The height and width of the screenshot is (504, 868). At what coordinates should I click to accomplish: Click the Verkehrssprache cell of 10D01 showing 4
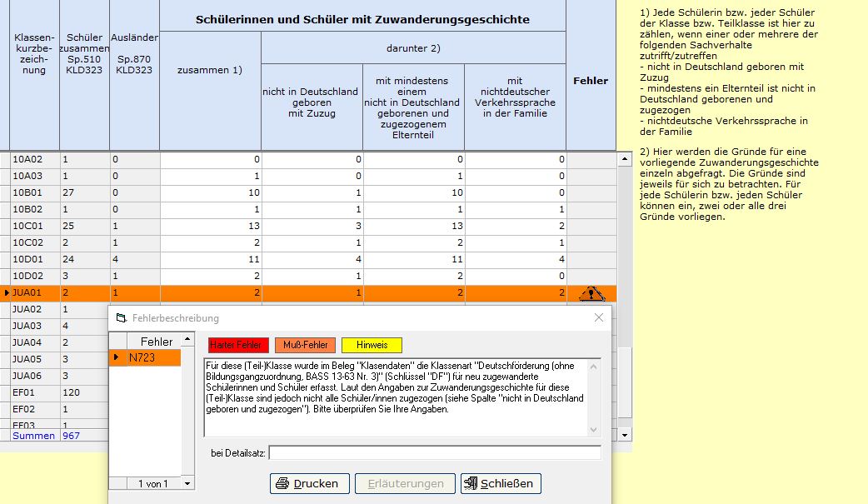[516, 259]
